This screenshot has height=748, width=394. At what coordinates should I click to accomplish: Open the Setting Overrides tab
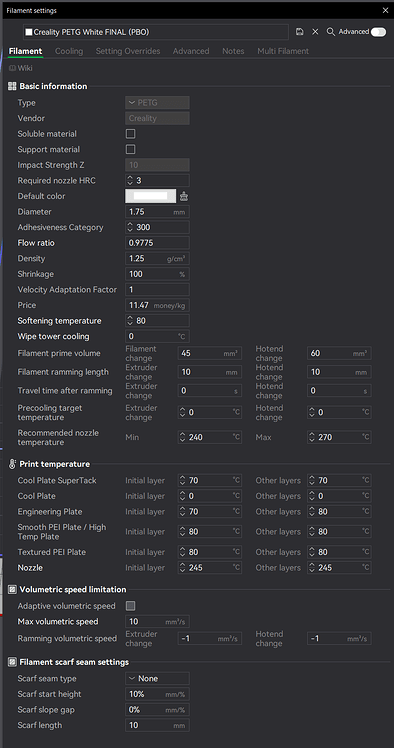[128, 51]
